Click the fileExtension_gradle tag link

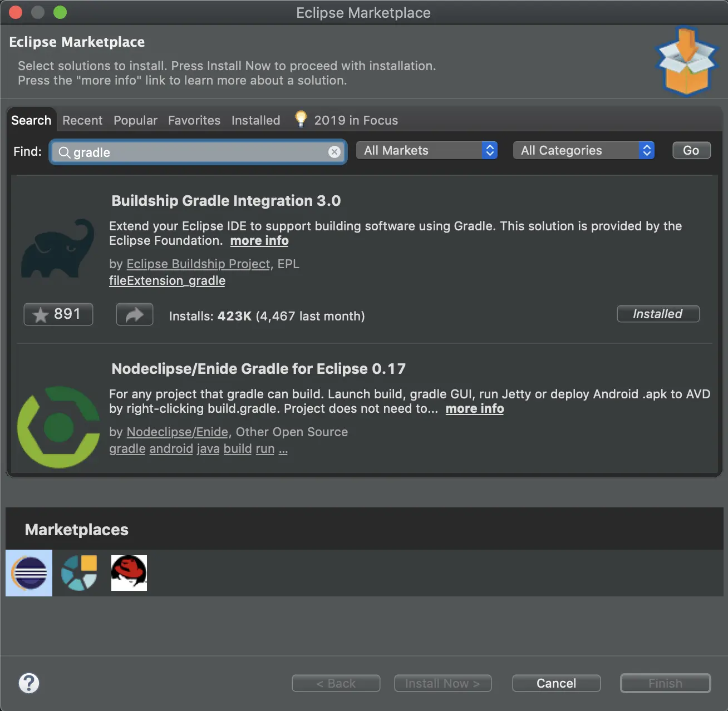[167, 280]
